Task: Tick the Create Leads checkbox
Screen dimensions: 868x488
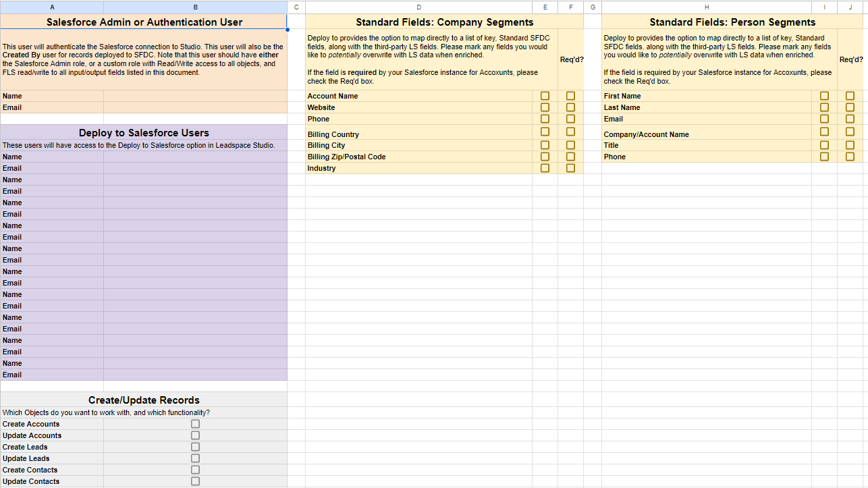Action: click(195, 447)
